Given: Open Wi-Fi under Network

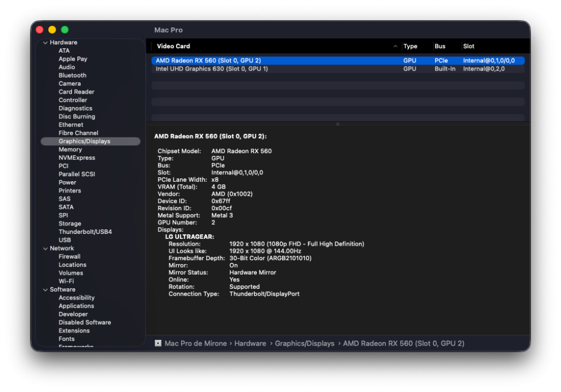Looking at the screenshot, I should click(66, 281).
